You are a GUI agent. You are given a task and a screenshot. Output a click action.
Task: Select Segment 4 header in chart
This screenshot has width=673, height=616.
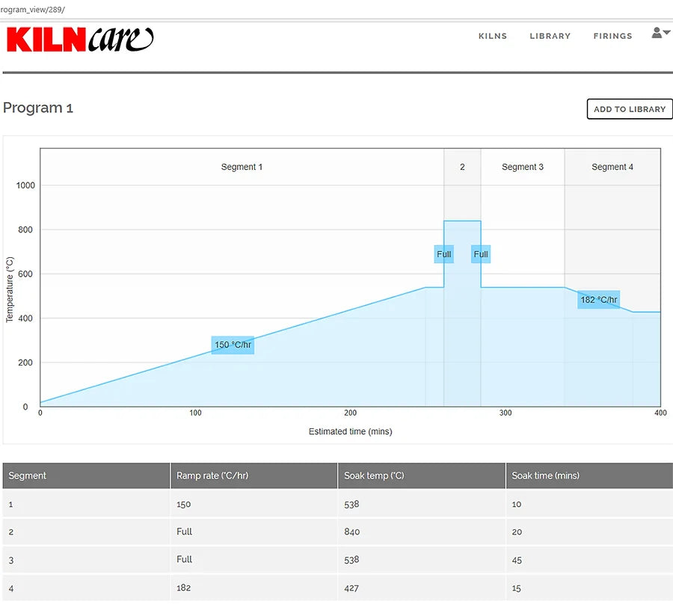[x=612, y=167]
